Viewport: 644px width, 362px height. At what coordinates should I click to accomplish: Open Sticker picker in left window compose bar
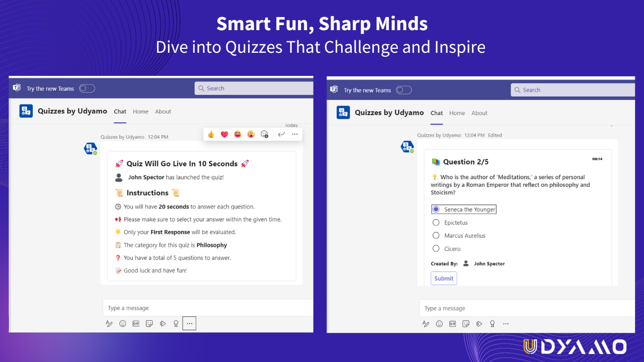pos(149,324)
